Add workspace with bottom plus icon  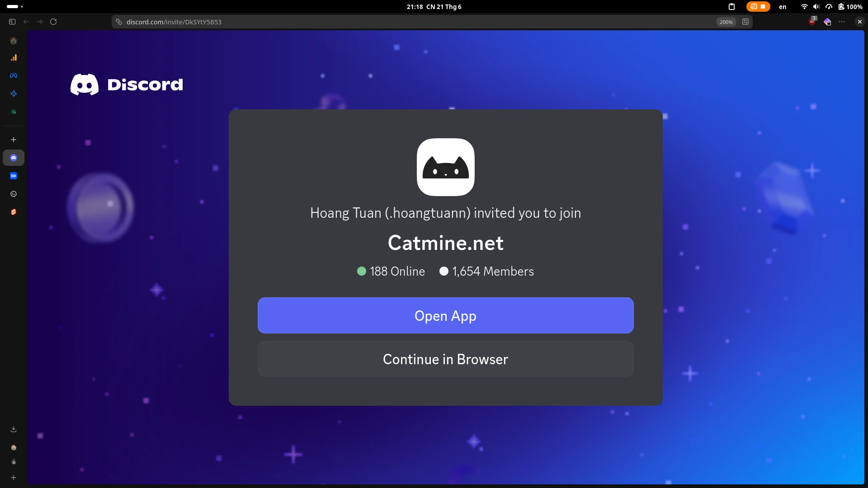14,478
